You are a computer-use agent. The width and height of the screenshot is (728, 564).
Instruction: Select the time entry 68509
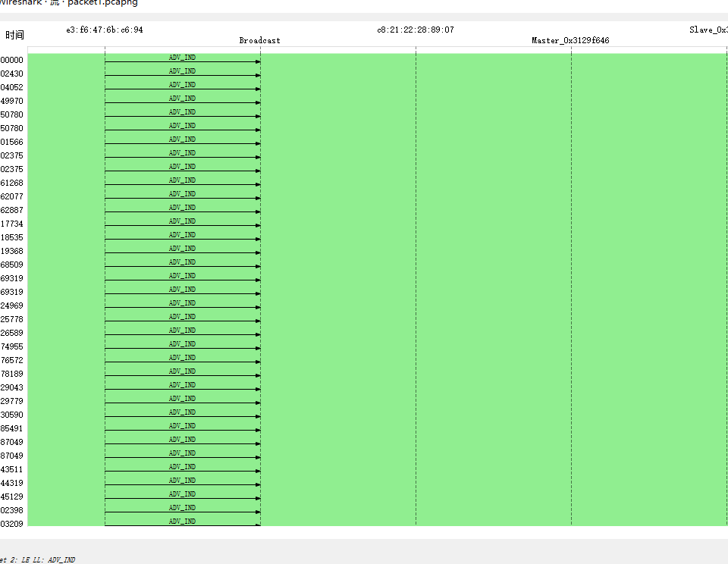(11, 265)
